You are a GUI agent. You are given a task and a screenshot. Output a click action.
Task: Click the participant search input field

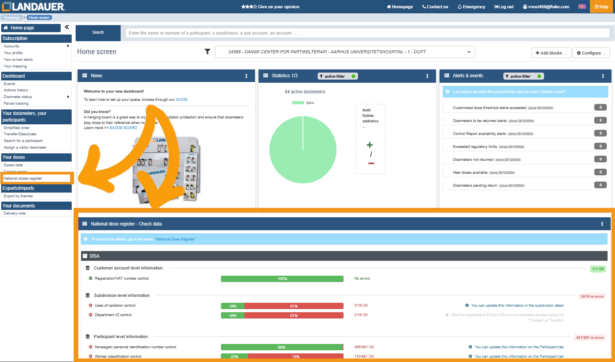367,33
